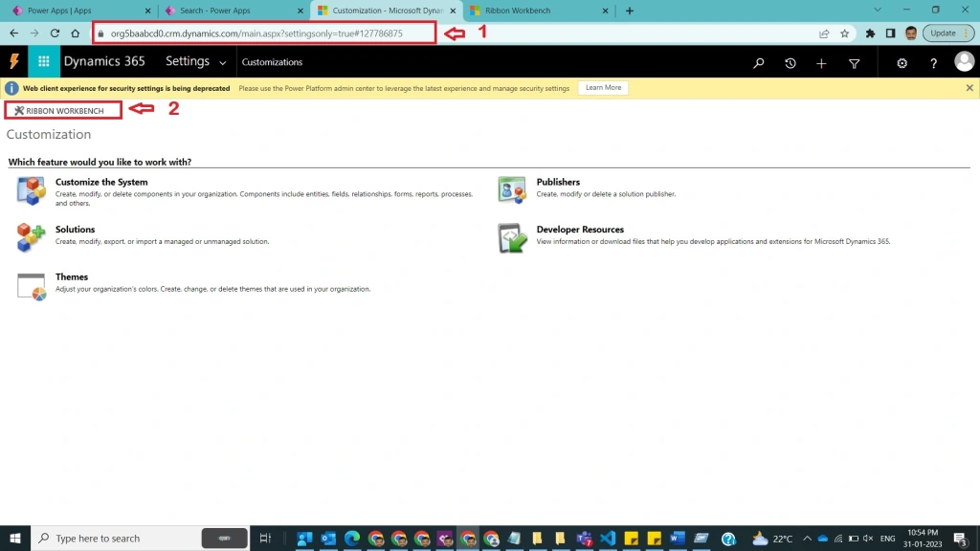Click the Dynamics 365 title
Screen dimensions: 980x551
[104, 61]
